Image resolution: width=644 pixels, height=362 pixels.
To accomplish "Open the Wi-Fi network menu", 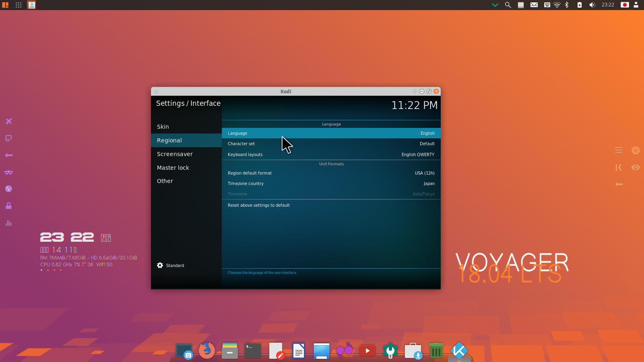I will click(x=557, y=5).
